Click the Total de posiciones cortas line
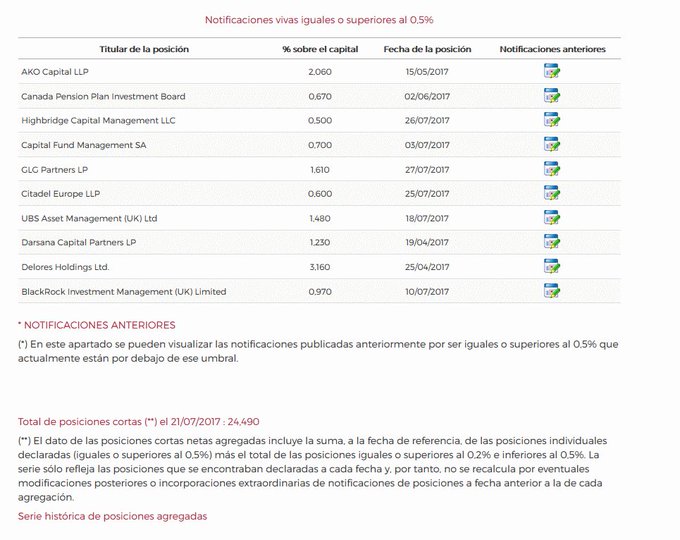Viewport: 680px width, 540px height. (138, 422)
